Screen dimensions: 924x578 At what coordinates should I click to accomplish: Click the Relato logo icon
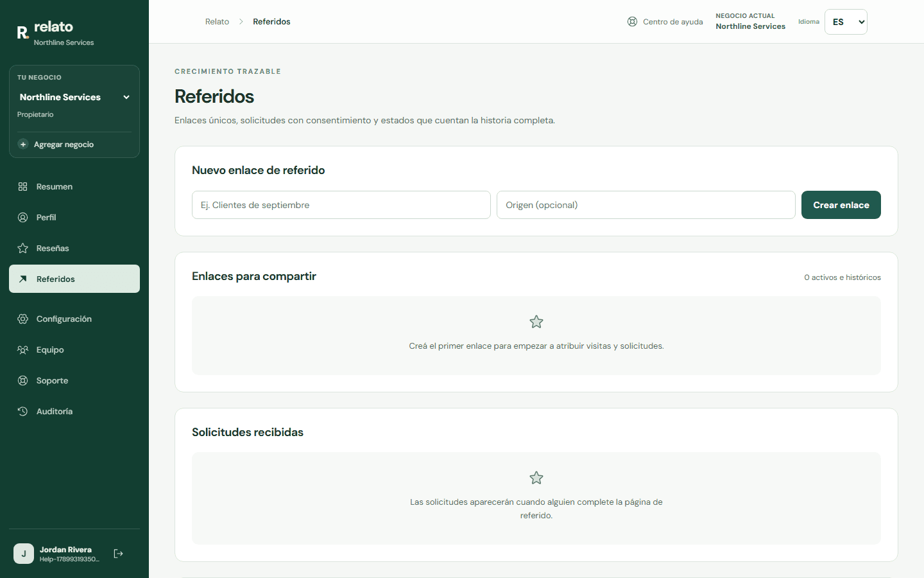point(22,33)
